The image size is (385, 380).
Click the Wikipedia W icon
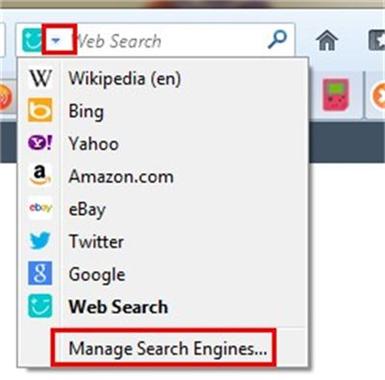pos(40,78)
